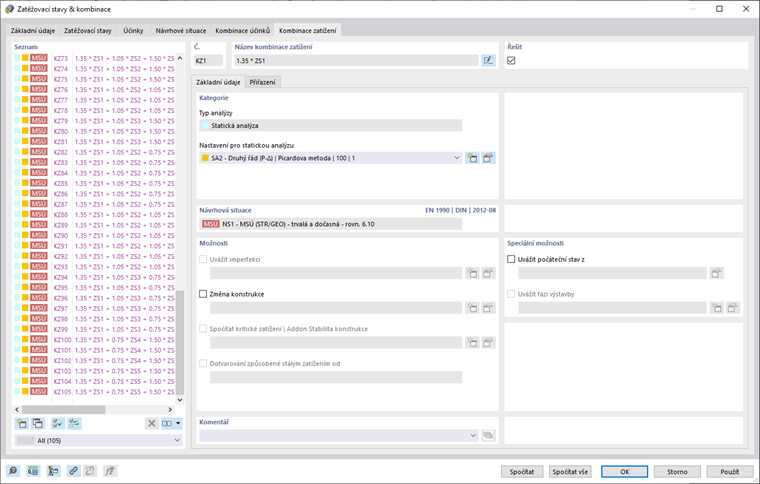The image size is (760, 484).
Task: Click edit icon in Uvážit fázi výstavby row
Action: (733, 308)
